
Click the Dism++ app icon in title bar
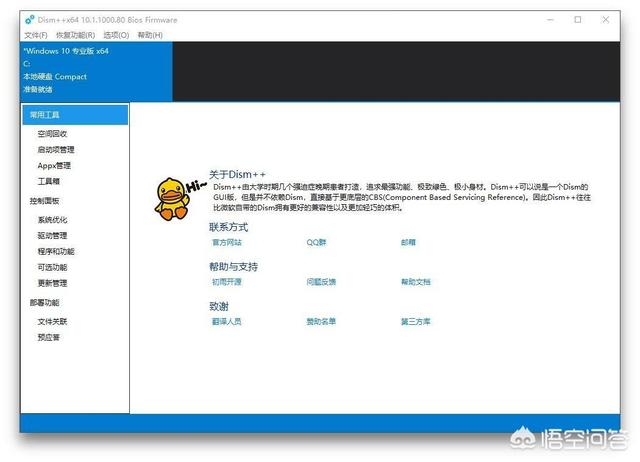pyautogui.click(x=30, y=20)
